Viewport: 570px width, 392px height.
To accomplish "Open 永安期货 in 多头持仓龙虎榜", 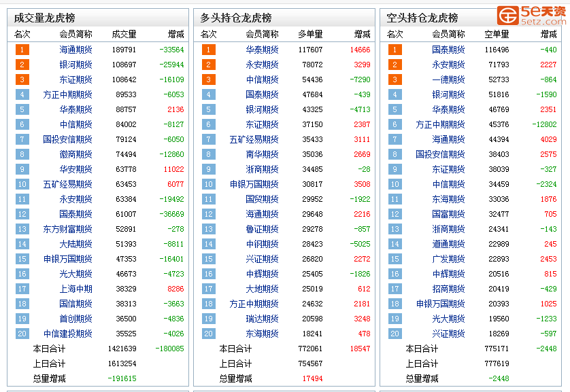I will (262, 65).
